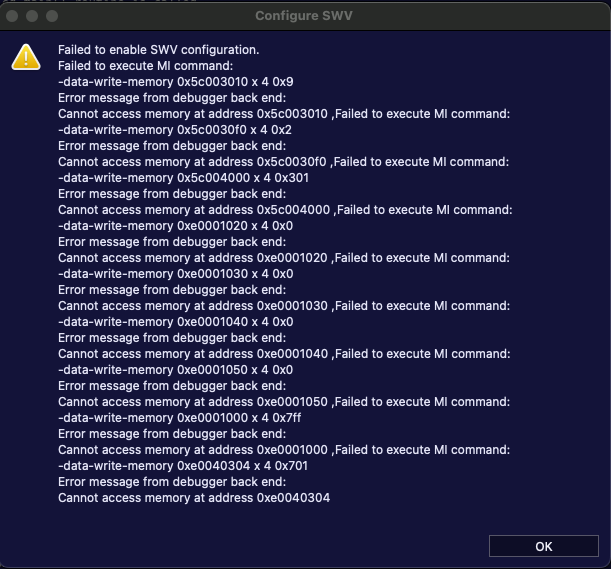Click the 'Cannot access memory at address 0x5c004000' text
611x569 pixels.
[194, 210]
